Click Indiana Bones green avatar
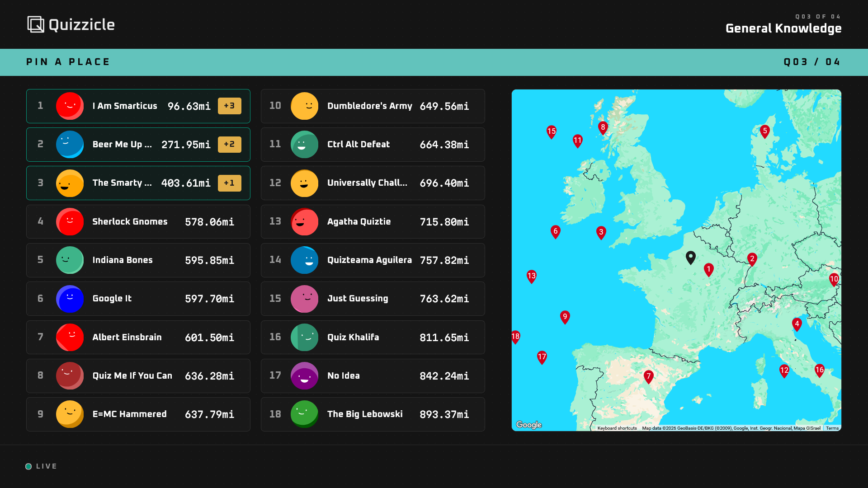868x488 pixels. click(x=70, y=260)
